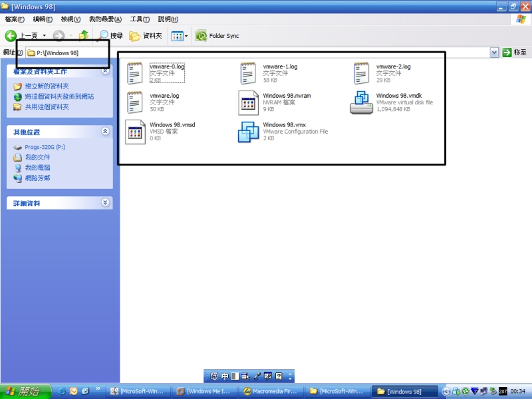Screen dimensions: 532x399
Task: Open the Views dropdown button
Action: (179, 36)
